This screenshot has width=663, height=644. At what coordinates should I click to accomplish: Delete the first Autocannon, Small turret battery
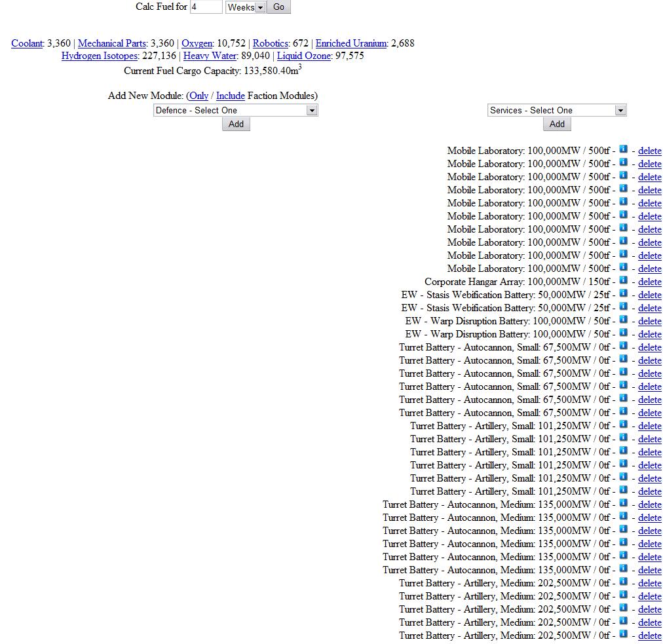click(x=649, y=347)
